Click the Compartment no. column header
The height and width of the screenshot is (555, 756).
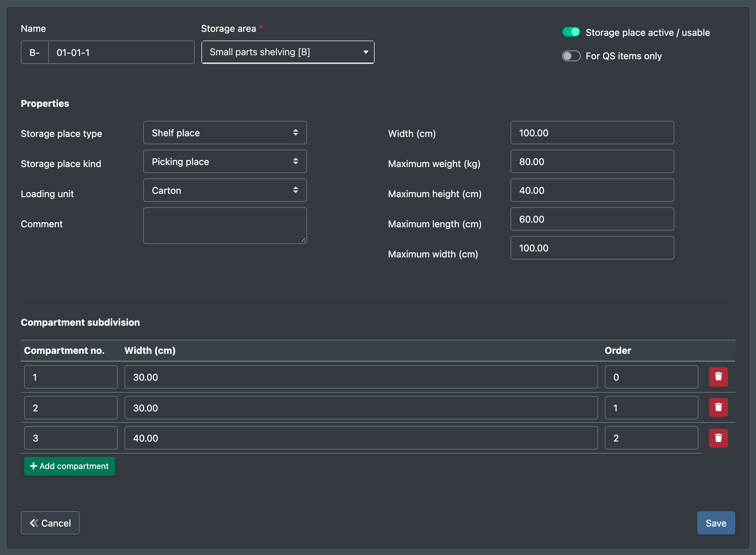click(64, 350)
